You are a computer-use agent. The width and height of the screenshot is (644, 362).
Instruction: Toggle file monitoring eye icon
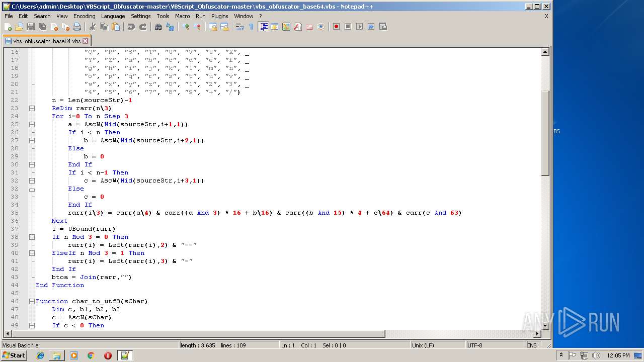point(321,27)
